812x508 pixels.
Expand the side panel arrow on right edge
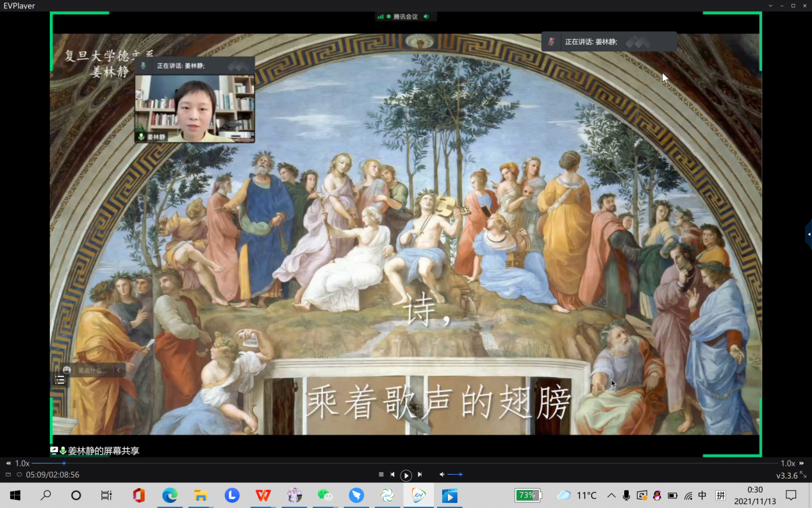[809, 235]
